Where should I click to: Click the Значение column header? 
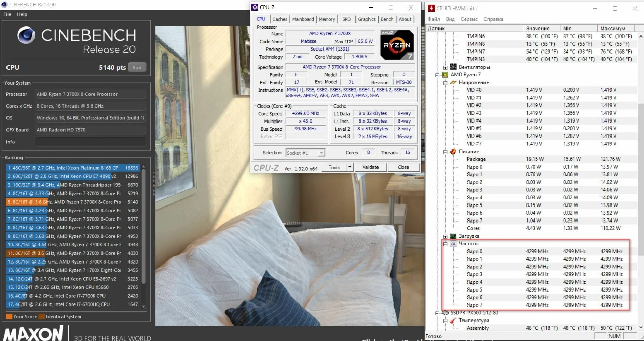(x=542, y=28)
